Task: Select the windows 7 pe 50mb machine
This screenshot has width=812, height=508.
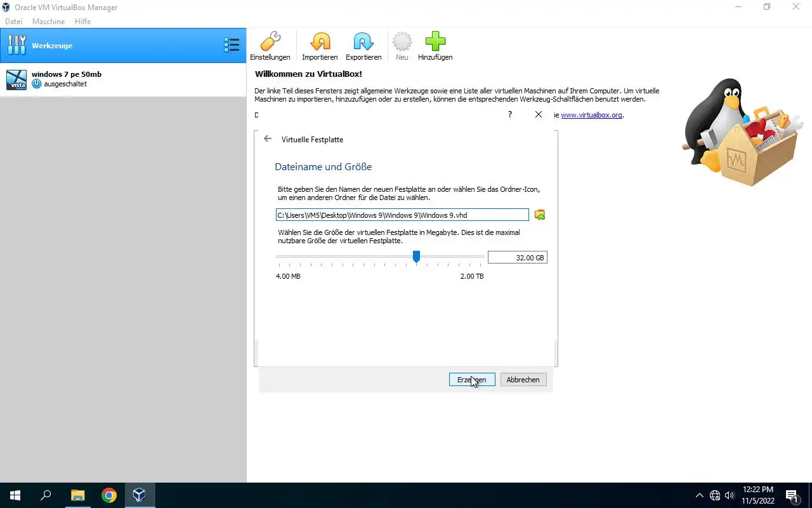Action: point(123,79)
